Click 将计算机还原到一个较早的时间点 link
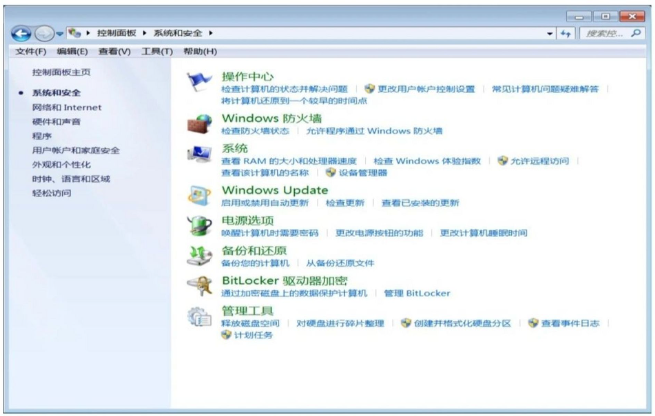The image size is (655, 416). click(x=294, y=101)
